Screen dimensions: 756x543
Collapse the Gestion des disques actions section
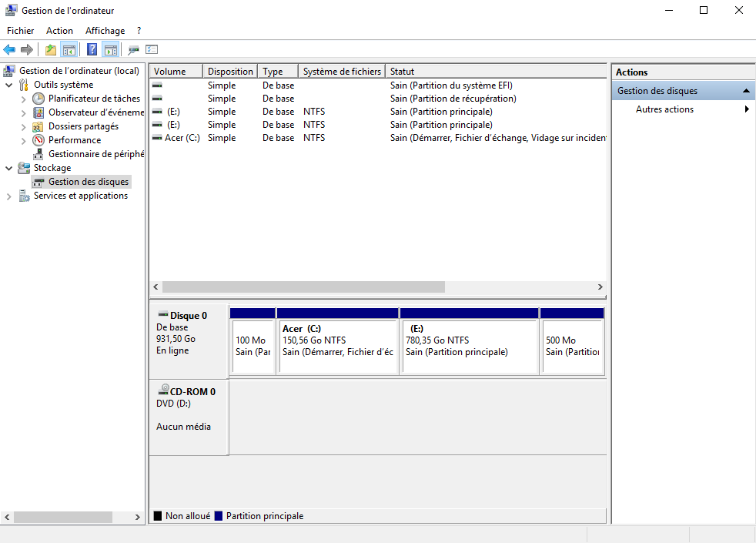746,91
